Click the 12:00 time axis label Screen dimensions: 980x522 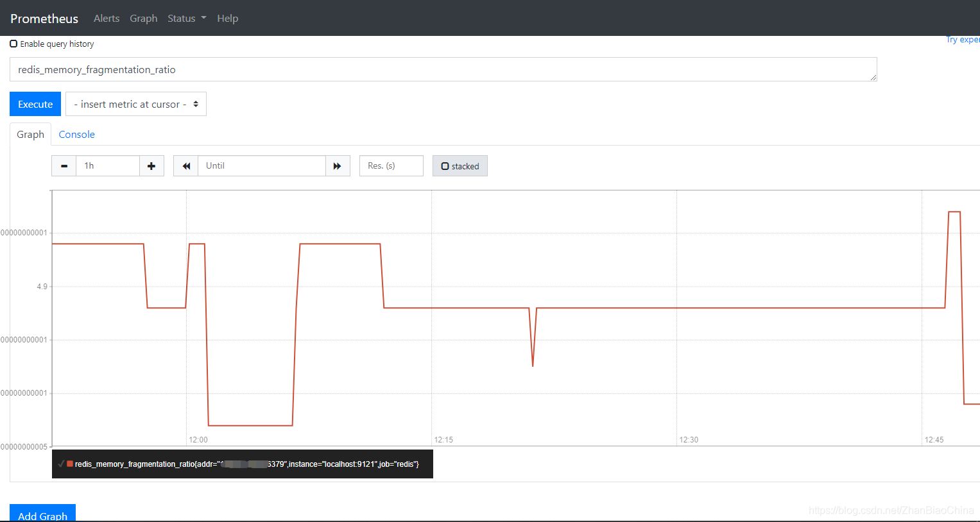pyautogui.click(x=198, y=440)
